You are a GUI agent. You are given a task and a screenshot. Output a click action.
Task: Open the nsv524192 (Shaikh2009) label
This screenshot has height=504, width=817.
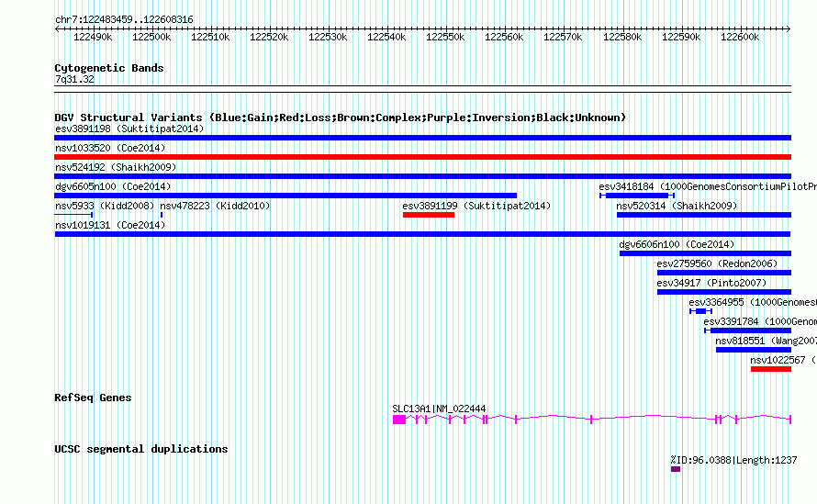116,167
